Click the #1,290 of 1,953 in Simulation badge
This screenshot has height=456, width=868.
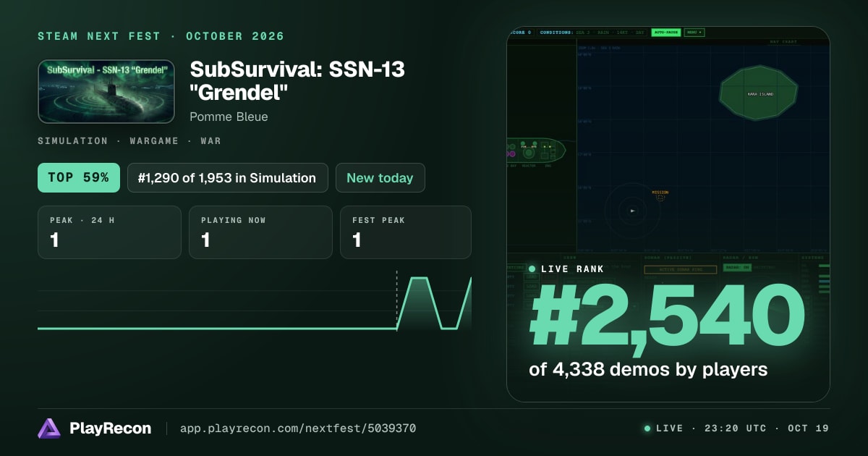227,177
